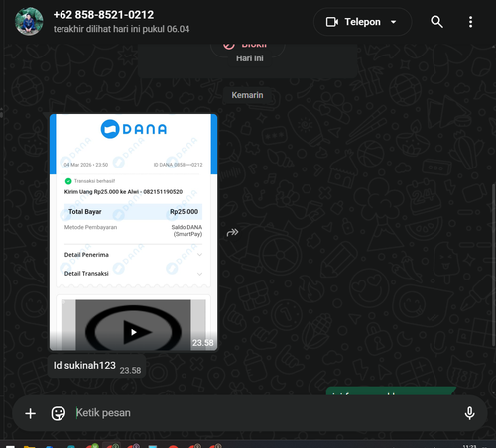Open the three-dot chat menu
Viewport: 496px width, 448px height.
tap(470, 22)
